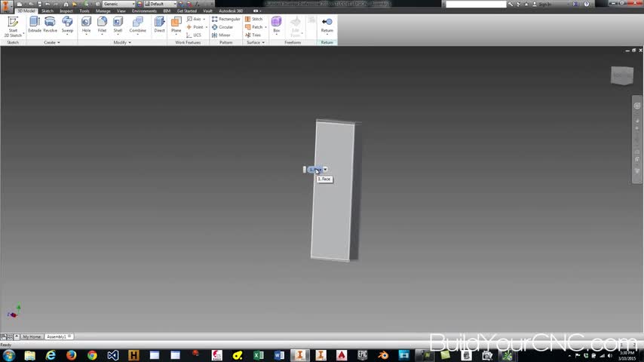The width and height of the screenshot is (644, 362).
Task: Open Blender from taskbar
Action: [383, 355]
